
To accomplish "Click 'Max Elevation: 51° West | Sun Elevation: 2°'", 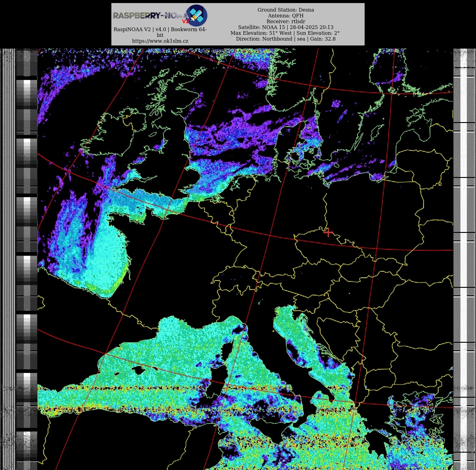I will click(285, 33).
